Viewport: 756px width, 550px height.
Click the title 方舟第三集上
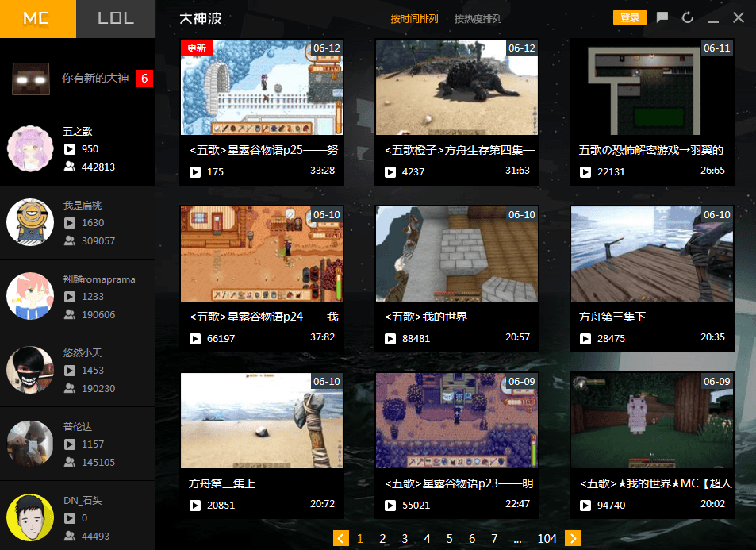(x=222, y=483)
